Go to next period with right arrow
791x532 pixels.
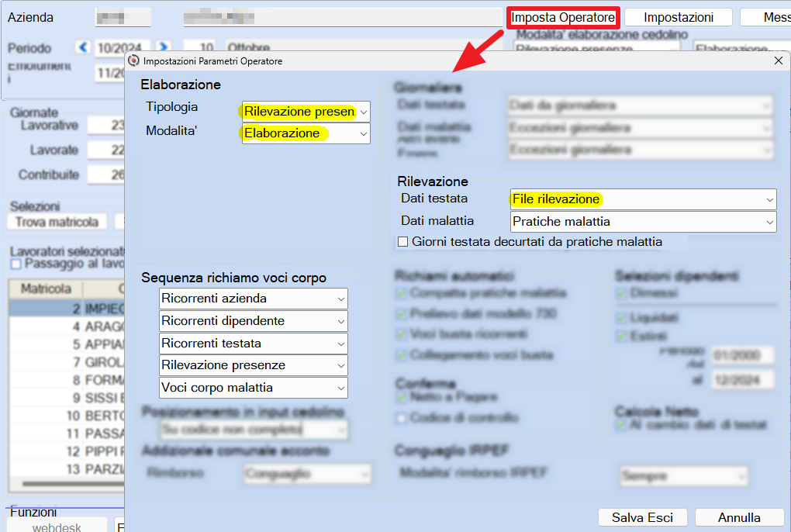pyautogui.click(x=163, y=47)
